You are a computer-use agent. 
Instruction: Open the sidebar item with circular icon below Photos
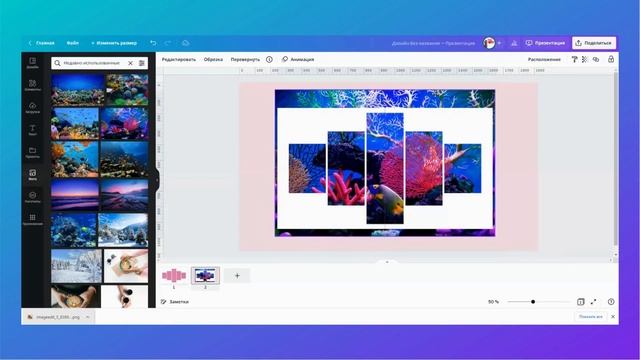33,197
